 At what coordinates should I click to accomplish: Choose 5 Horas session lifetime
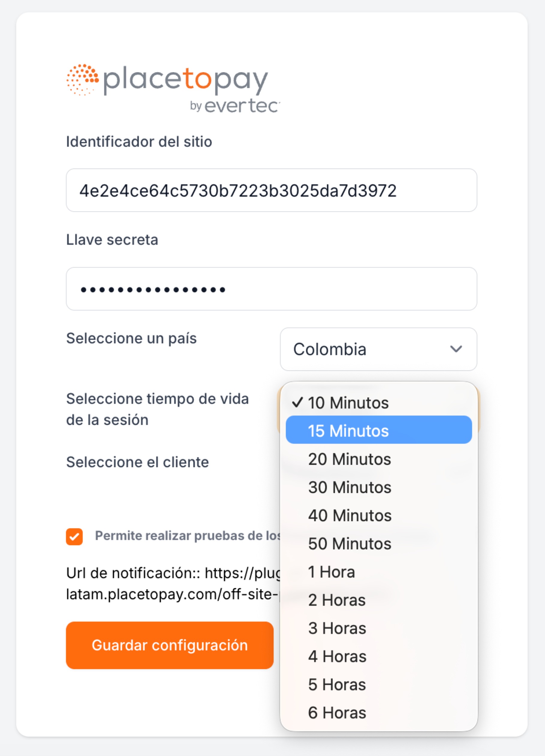click(337, 685)
